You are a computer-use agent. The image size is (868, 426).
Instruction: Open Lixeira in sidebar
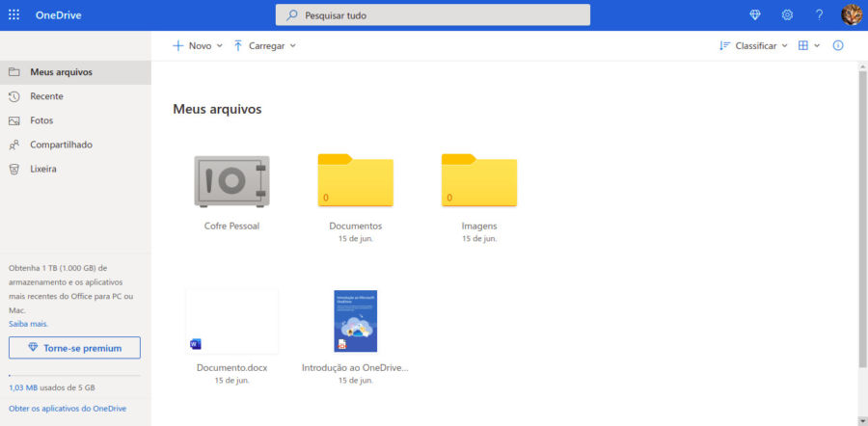tap(75, 169)
